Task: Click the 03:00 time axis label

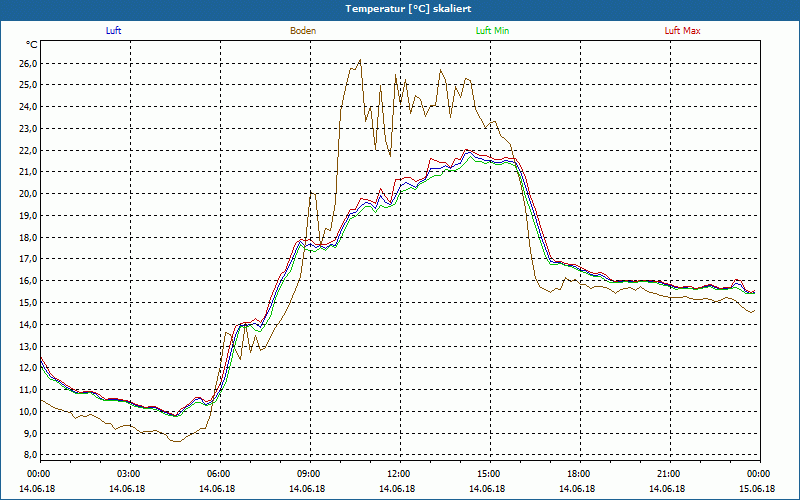Action: click(131, 474)
